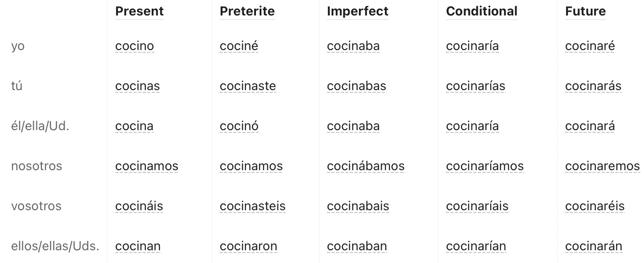Click the word cocinábamos
644x263 pixels.
pyautogui.click(x=366, y=167)
